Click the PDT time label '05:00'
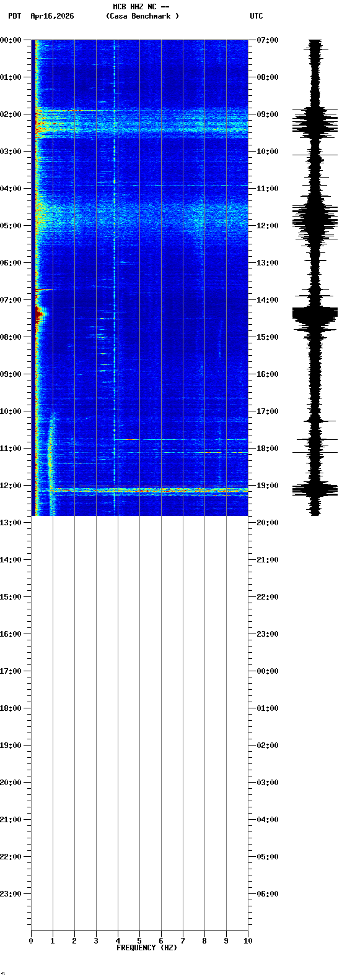Viewport: 342px width, 980px height. tap(11, 226)
